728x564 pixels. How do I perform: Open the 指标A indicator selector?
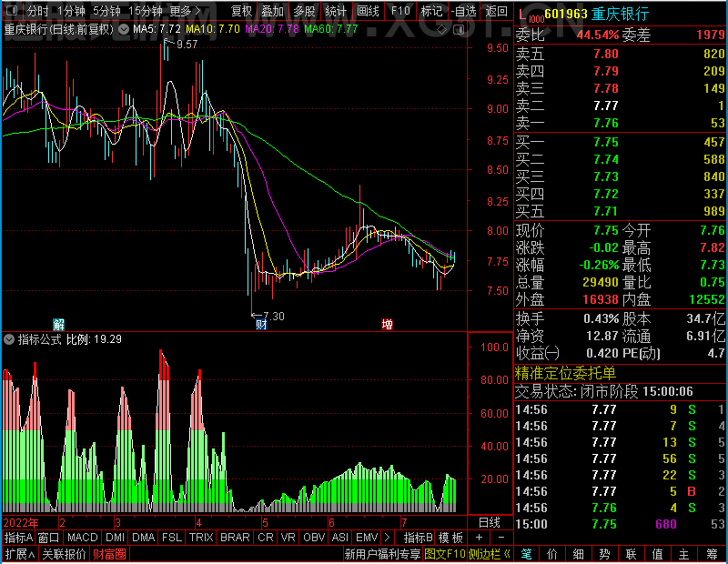[18, 538]
